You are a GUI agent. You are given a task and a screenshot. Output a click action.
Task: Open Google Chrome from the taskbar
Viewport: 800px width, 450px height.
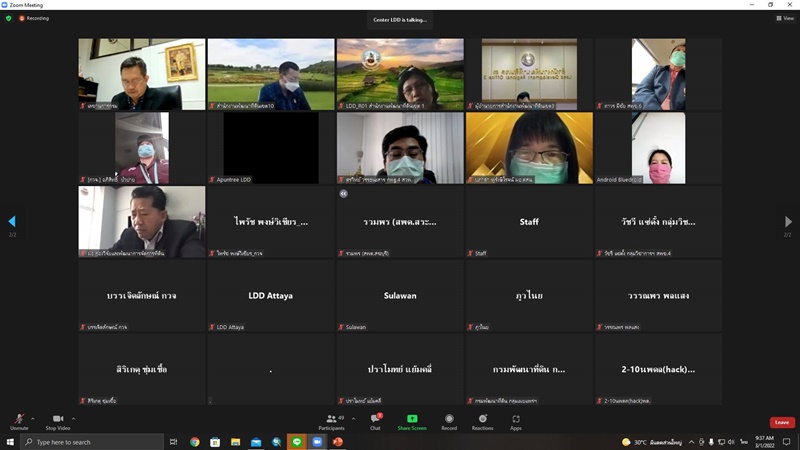point(195,442)
